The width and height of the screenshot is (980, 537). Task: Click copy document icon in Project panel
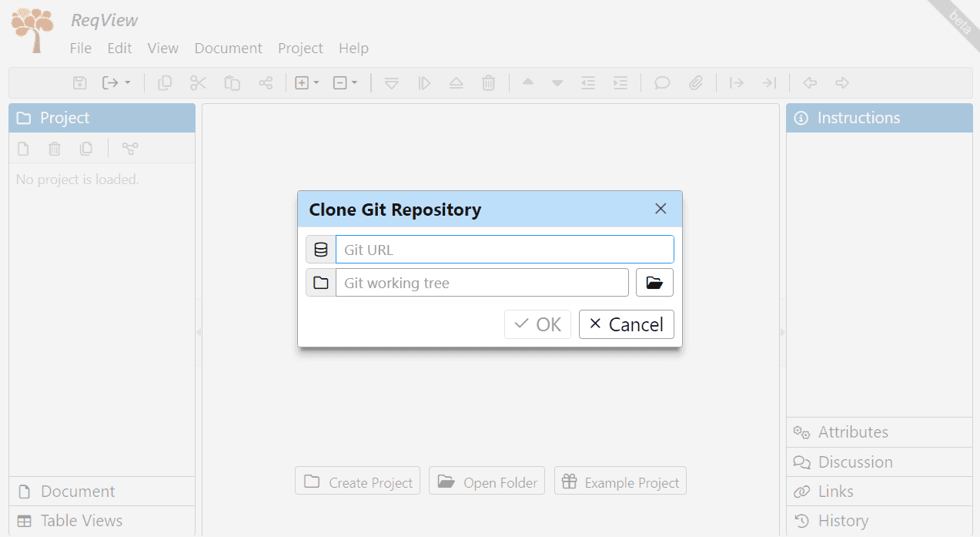pyautogui.click(x=86, y=149)
